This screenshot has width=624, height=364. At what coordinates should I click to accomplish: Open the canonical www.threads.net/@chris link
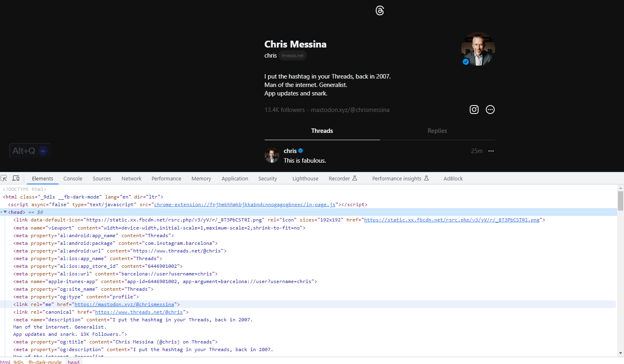click(139, 312)
